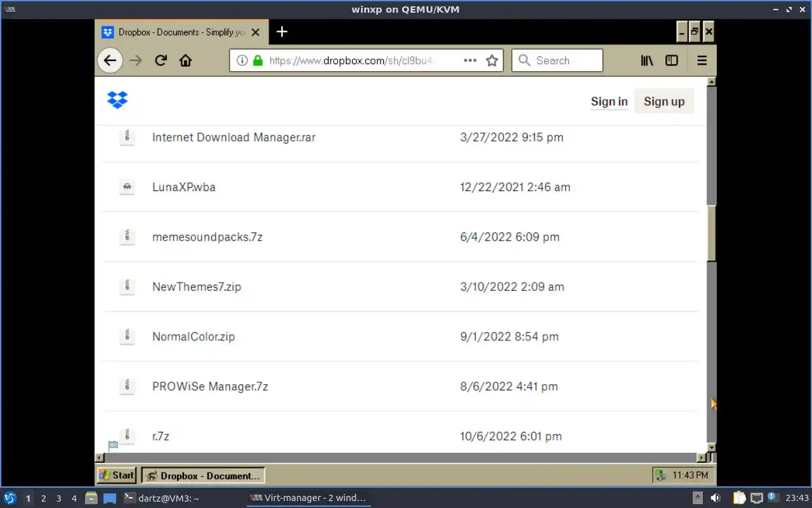This screenshot has height=508, width=812.
Task: Open the memesoundpacks.7z file
Action: [207, 237]
